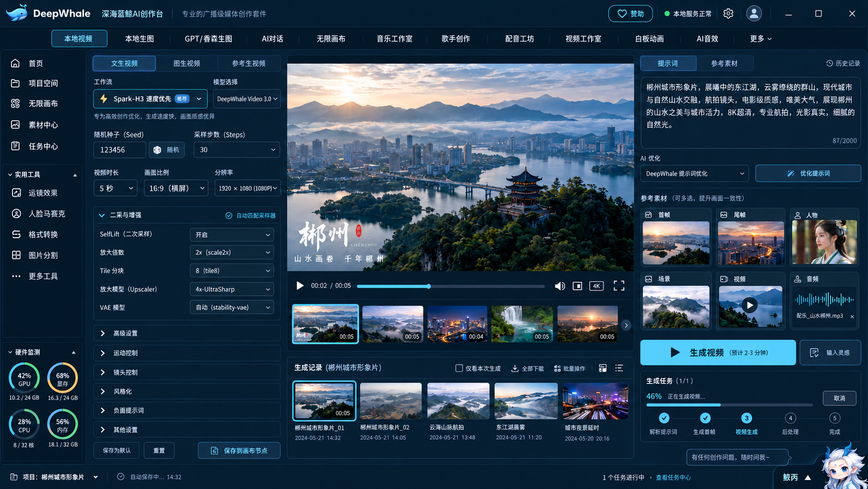Enter fullscreen video preview

(x=619, y=286)
